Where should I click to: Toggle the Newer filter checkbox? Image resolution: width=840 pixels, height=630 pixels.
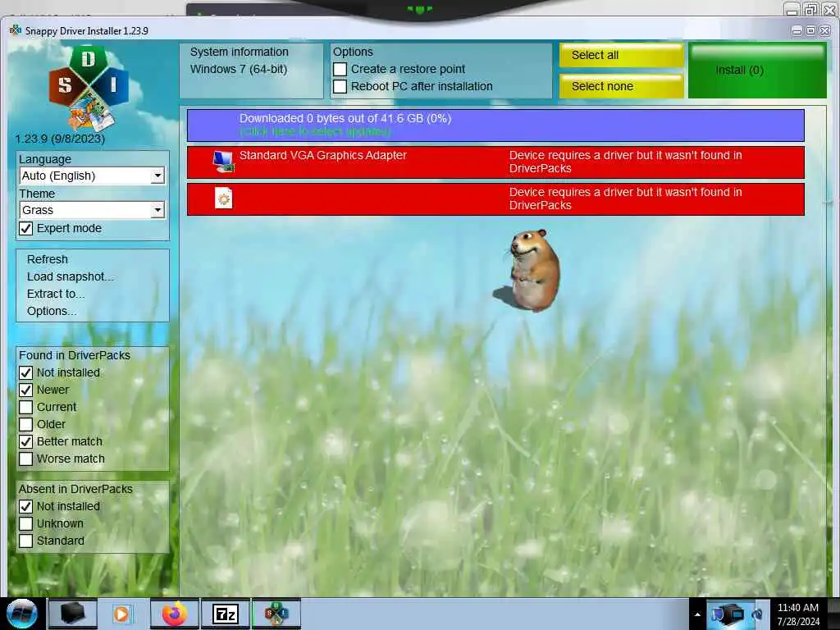[x=25, y=390]
